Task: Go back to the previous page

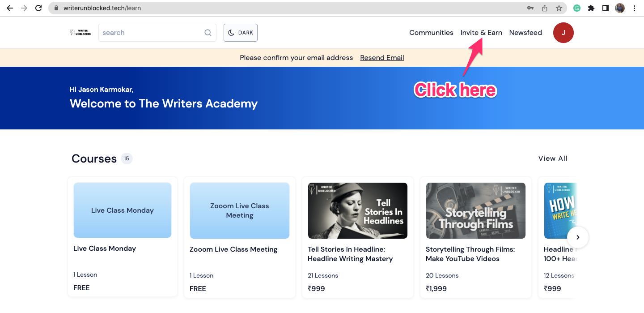Action: pyautogui.click(x=9, y=8)
